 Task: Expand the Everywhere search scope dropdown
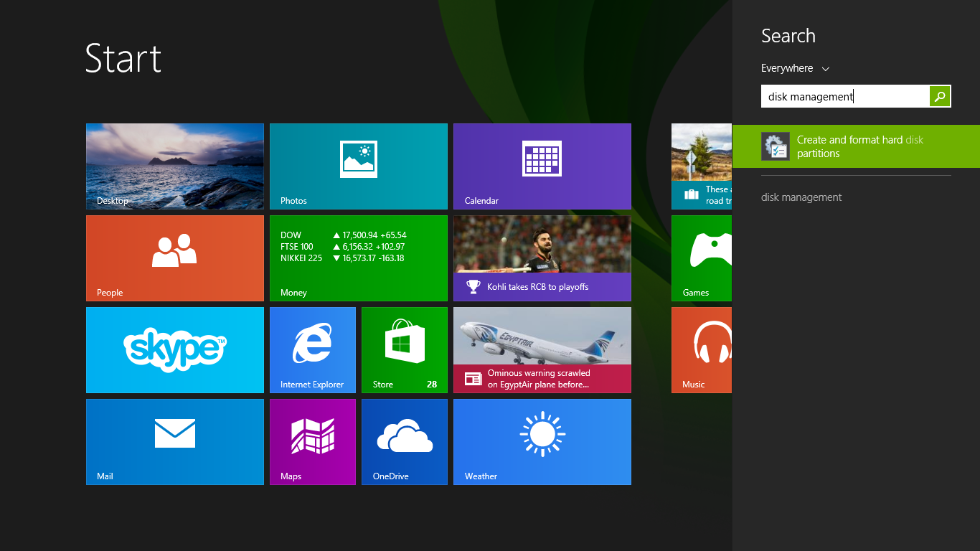pos(795,68)
